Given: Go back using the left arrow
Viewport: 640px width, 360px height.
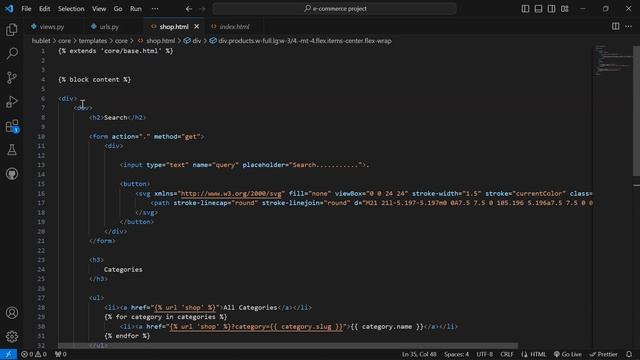Looking at the screenshot, I should [189, 9].
